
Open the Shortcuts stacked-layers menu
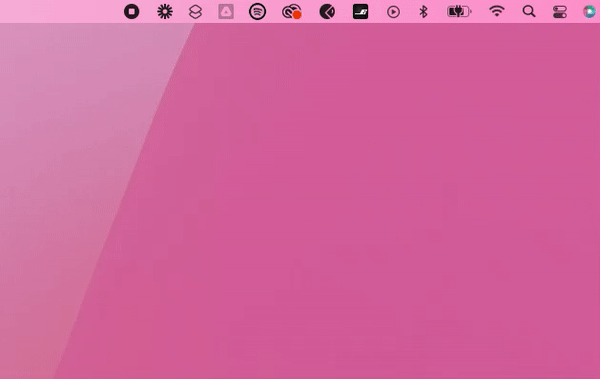tap(196, 12)
